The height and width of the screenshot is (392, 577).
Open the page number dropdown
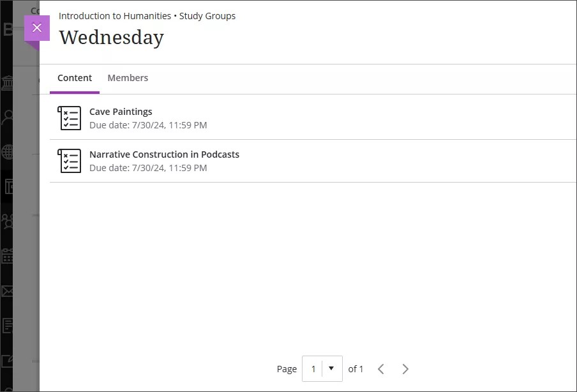pyautogui.click(x=331, y=368)
